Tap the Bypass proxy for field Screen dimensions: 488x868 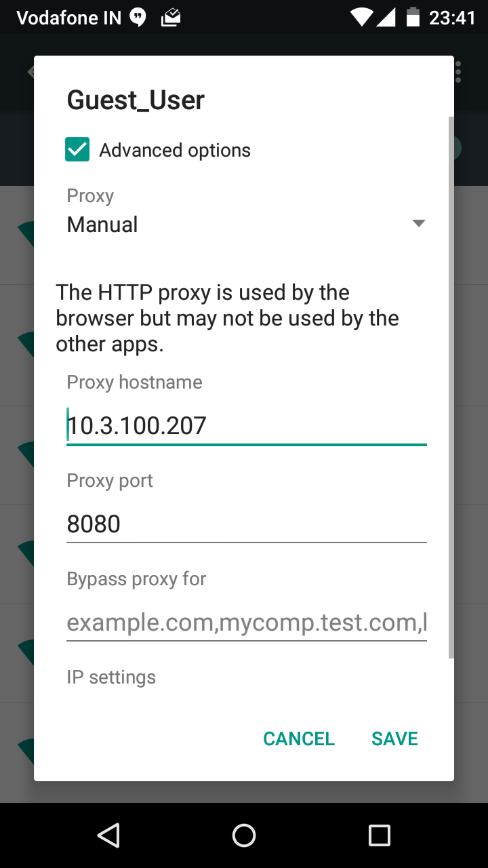coord(247,623)
